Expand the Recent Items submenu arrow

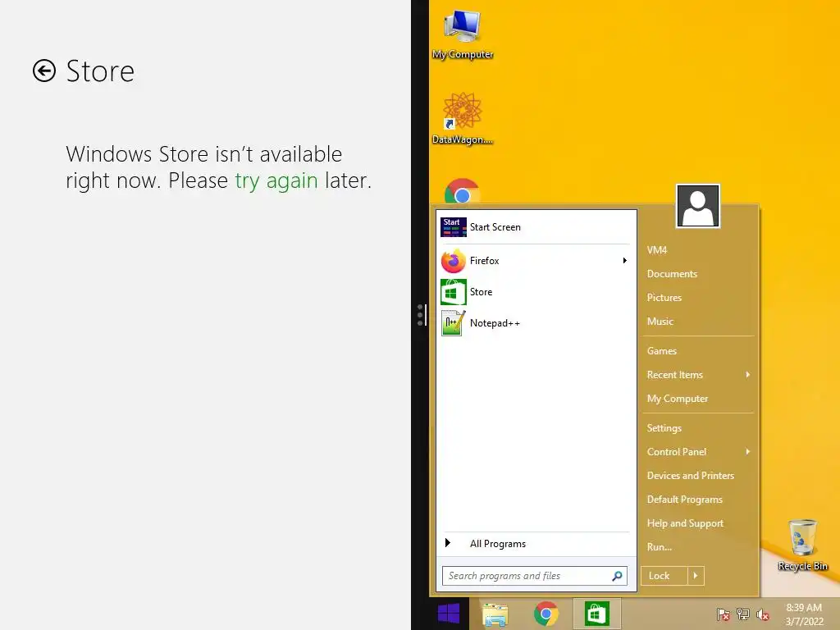pyautogui.click(x=748, y=375)
